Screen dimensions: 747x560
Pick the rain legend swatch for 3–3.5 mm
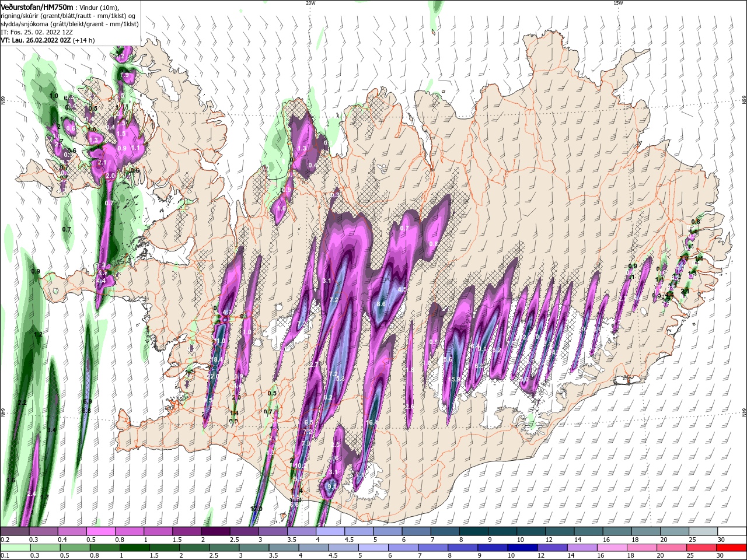tap(254, 548)
